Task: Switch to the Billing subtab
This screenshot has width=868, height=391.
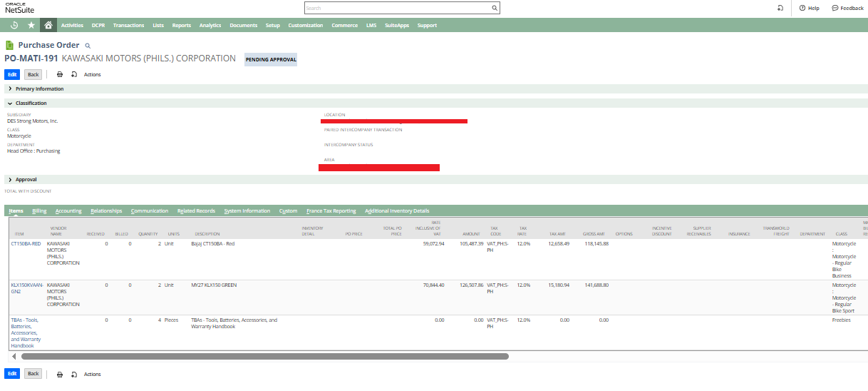Action: coord(39,211)
